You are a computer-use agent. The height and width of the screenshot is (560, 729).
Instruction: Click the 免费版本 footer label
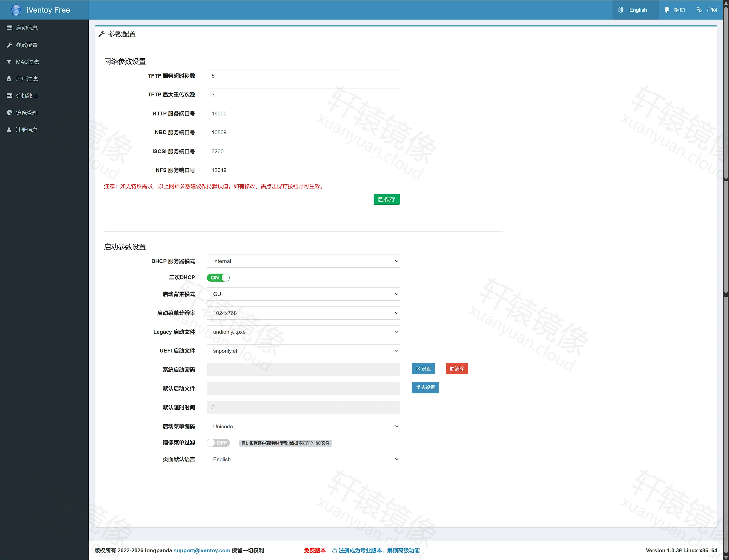click(315, 550)
